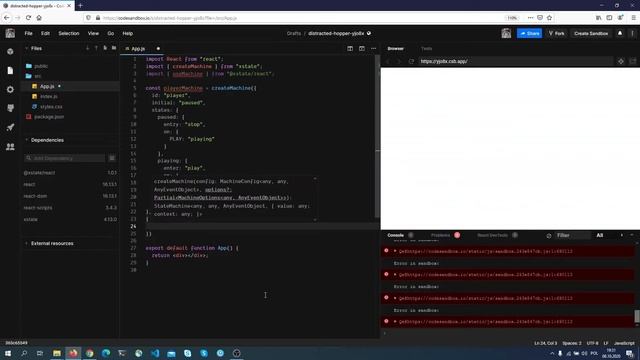This screenshot has height=360, width=640.
Task: Switch to the React DevTools tab
Action: point(493,235)
